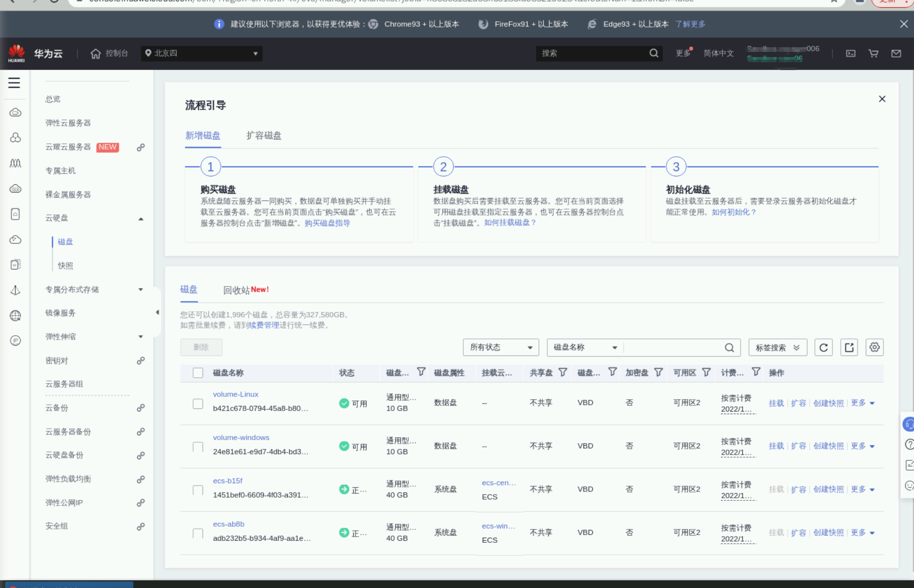
Task: Select all disks header checkbox
Action: (198, 373)
